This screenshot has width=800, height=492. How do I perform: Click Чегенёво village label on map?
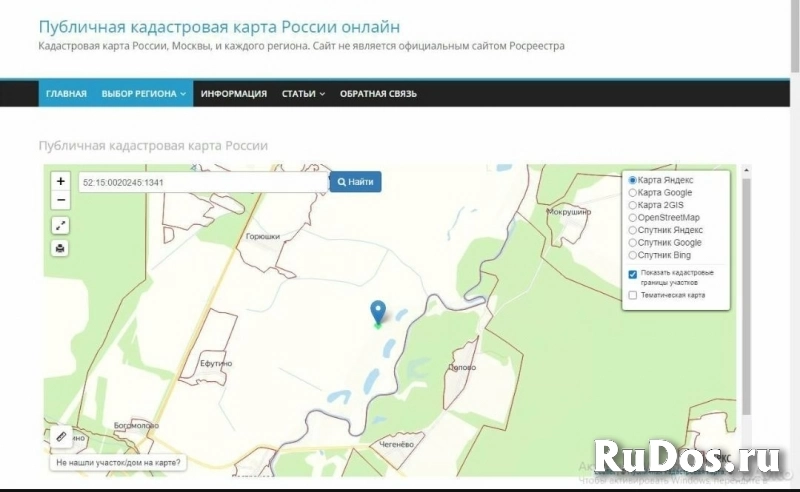pos(396,445)
